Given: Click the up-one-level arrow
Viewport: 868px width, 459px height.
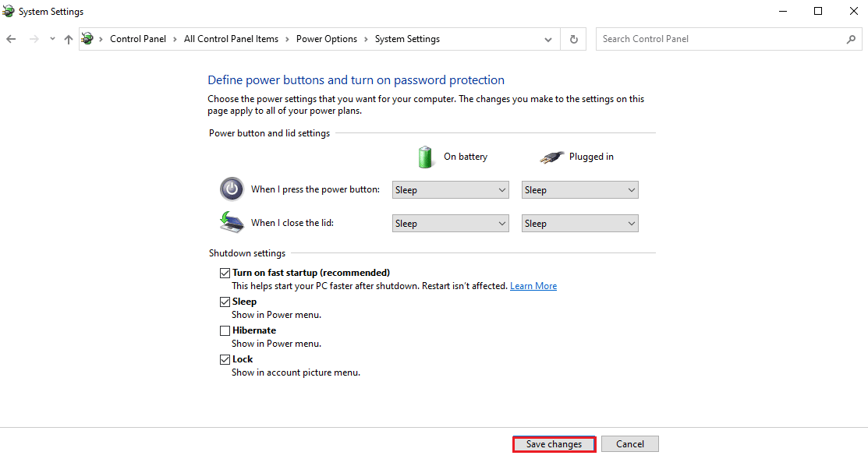Looking at the screenshot, I should (x=68, y=39).
